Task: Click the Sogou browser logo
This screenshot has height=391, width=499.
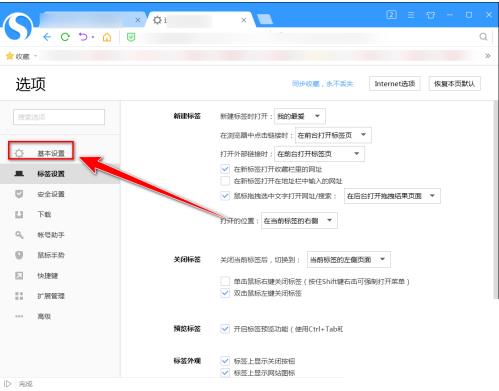Action: pyautogui.click(x=17, y=27)
